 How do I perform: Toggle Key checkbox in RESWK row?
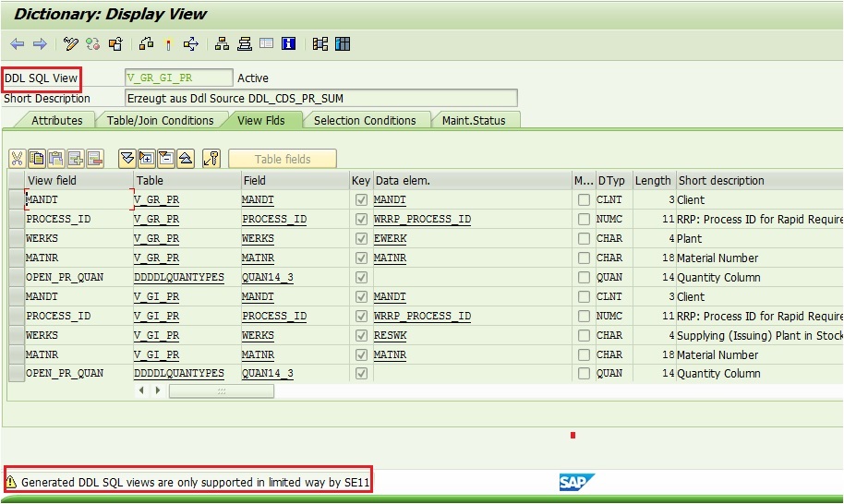pos(361,335)
